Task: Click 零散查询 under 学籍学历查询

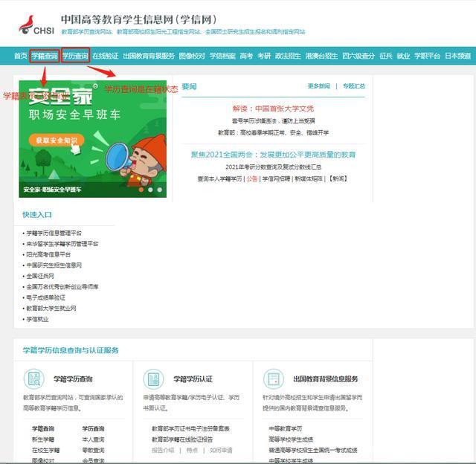Action: click(x=94, y=450)
